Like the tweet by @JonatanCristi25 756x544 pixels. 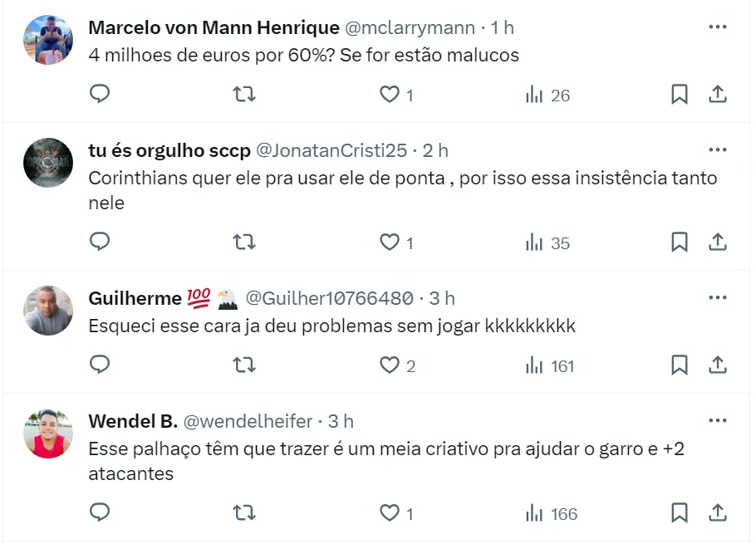pyautogui.click(x=390, y=243)
